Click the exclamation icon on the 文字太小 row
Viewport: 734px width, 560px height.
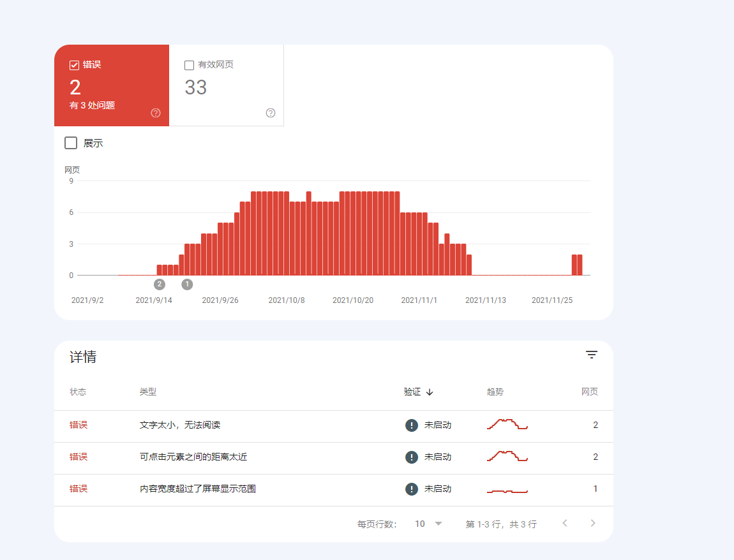click(412, 425)
